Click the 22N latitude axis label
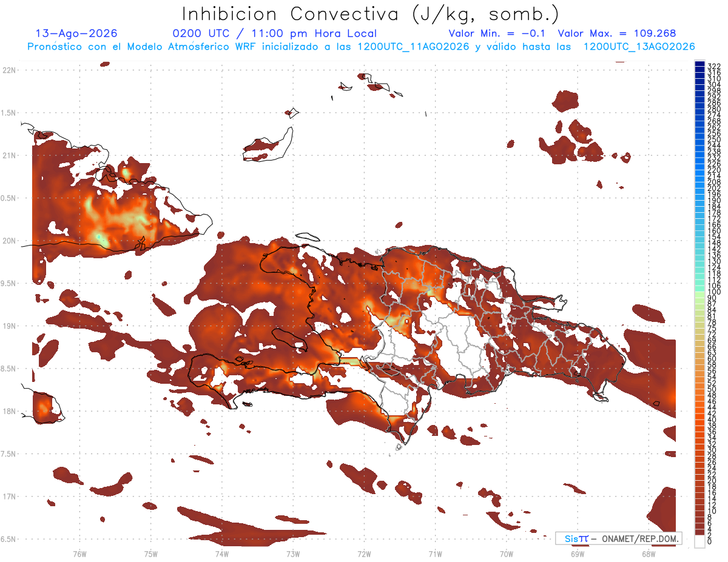 coord(9,70)
